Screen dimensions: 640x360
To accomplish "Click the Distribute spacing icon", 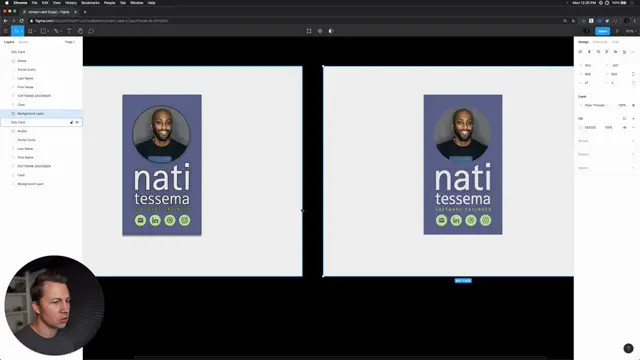I will 633,52.
